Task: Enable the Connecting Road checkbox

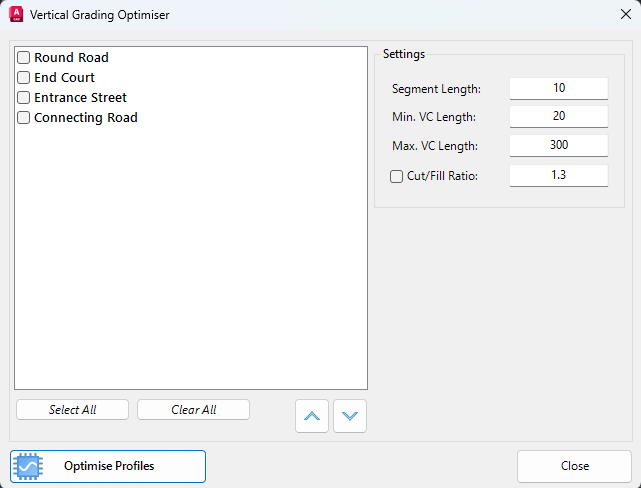Action: 23,118
